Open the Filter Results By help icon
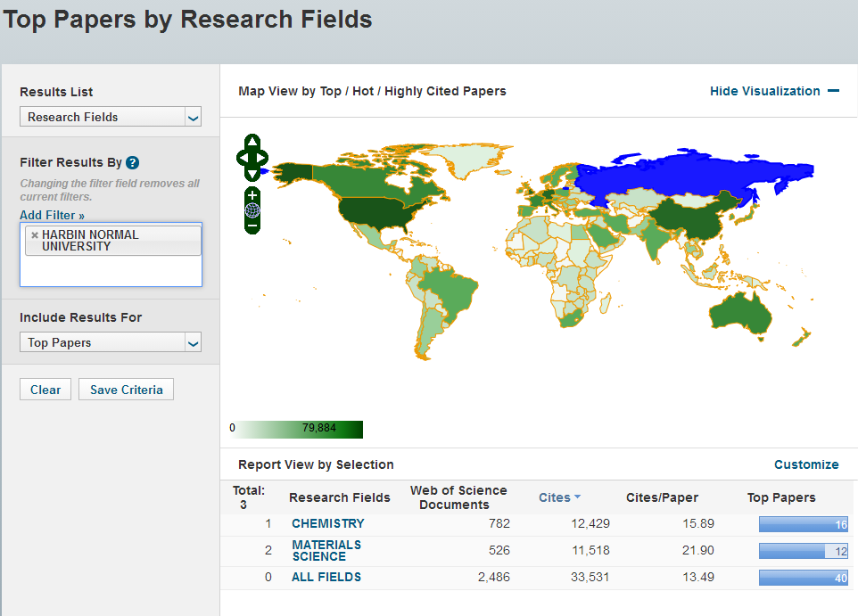Viewport: 858px width, 616px height. (133, 162)
